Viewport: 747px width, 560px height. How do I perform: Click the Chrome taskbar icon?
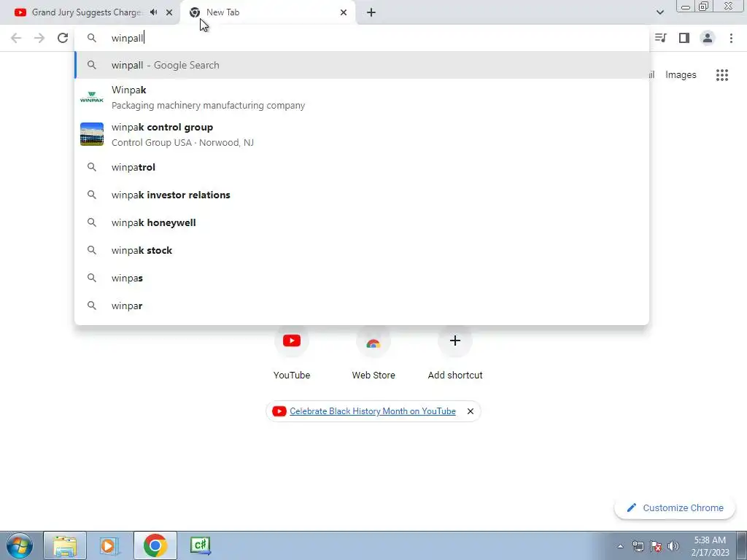click(155, 545)
